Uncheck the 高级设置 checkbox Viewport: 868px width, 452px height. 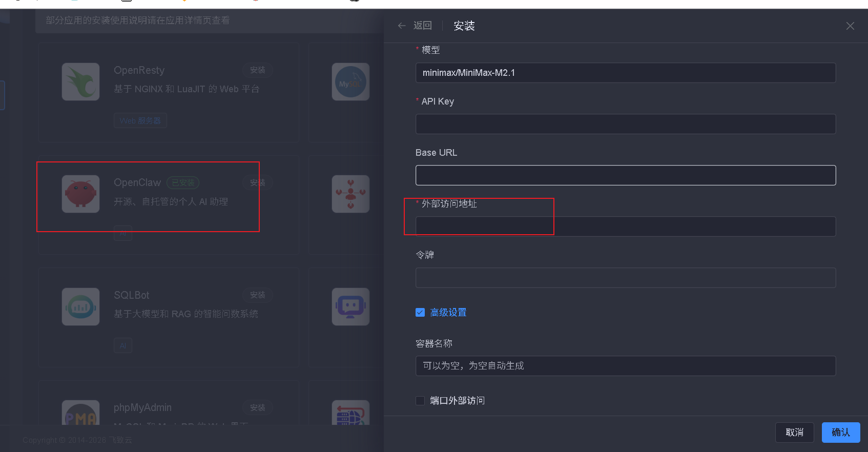pos(420,313)
